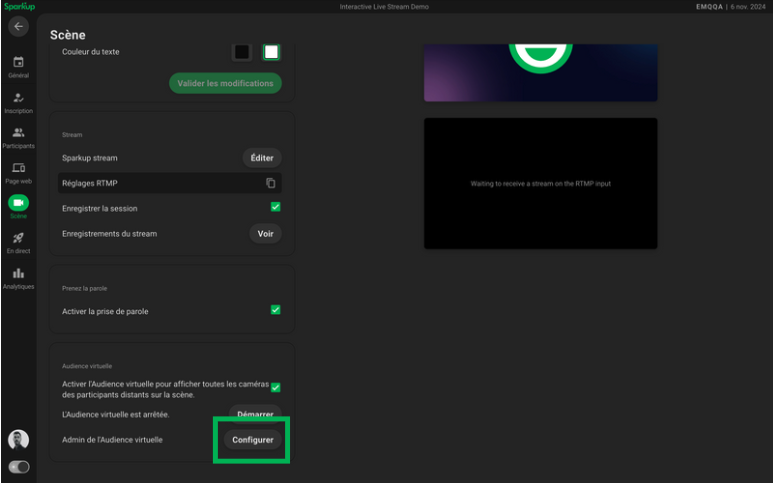Screen dimensions: 773x483
Task: Toggle the dark mode switch at bottom left
Action: 18,467
